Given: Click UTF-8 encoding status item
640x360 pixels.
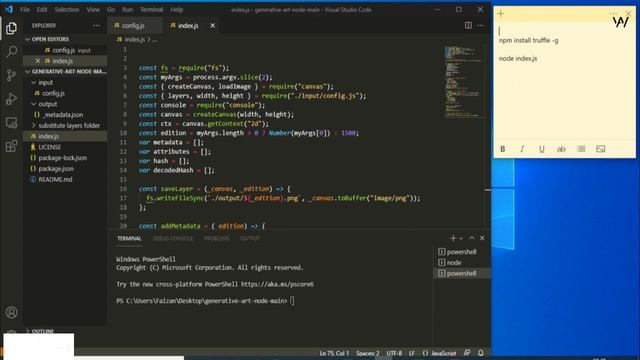Looking at the screenshot, I should (x=394, y=353).
